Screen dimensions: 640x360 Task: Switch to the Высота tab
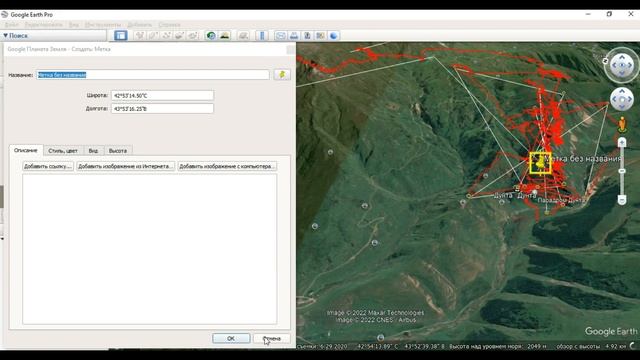coord(118,151)
